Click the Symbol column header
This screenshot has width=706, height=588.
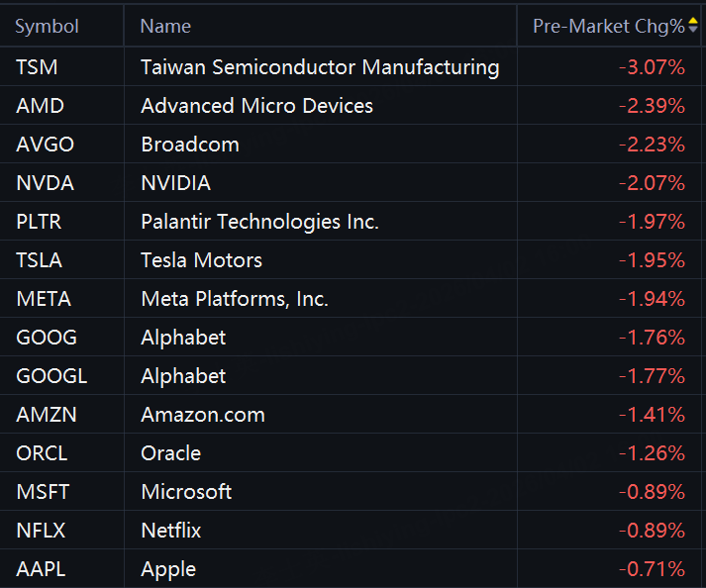(x=47, y=26)
